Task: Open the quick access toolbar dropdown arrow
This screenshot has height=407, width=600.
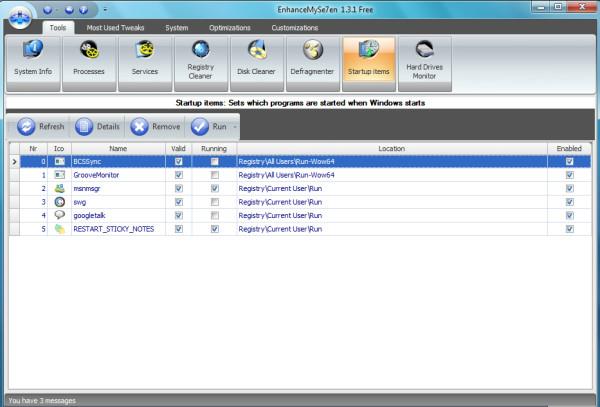Action: coord(105,10)
